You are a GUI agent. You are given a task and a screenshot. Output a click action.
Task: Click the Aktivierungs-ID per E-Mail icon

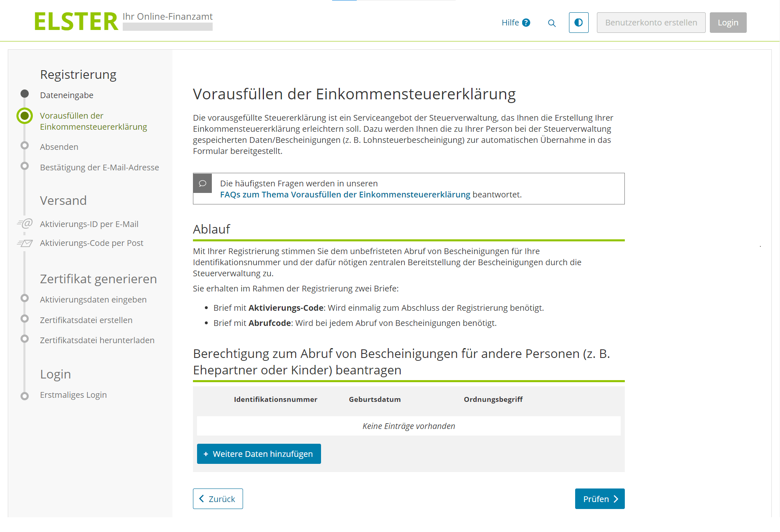[x=25, y=224]
